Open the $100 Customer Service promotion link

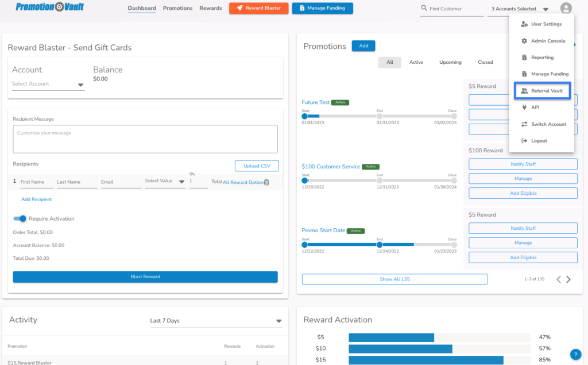tap(331, 166)
